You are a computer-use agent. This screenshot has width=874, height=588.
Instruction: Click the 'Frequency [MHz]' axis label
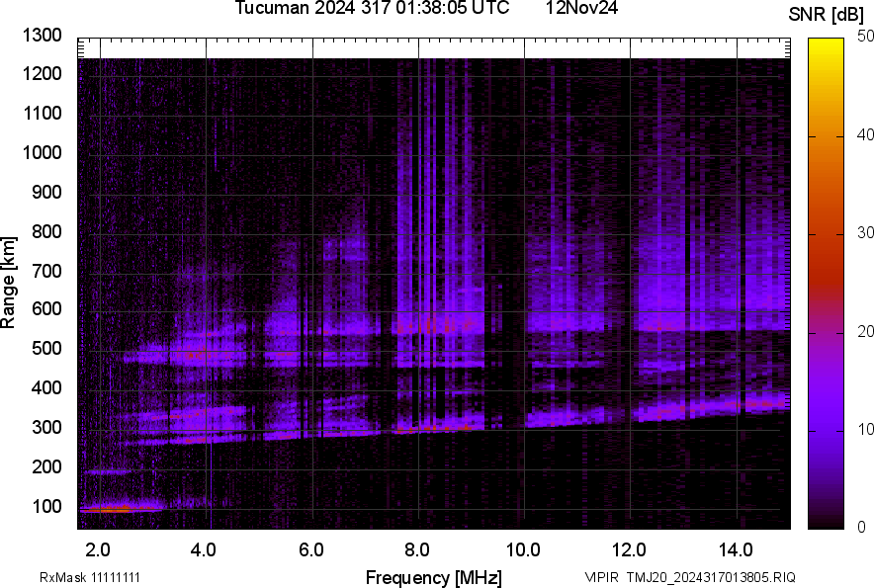(434, 577)
